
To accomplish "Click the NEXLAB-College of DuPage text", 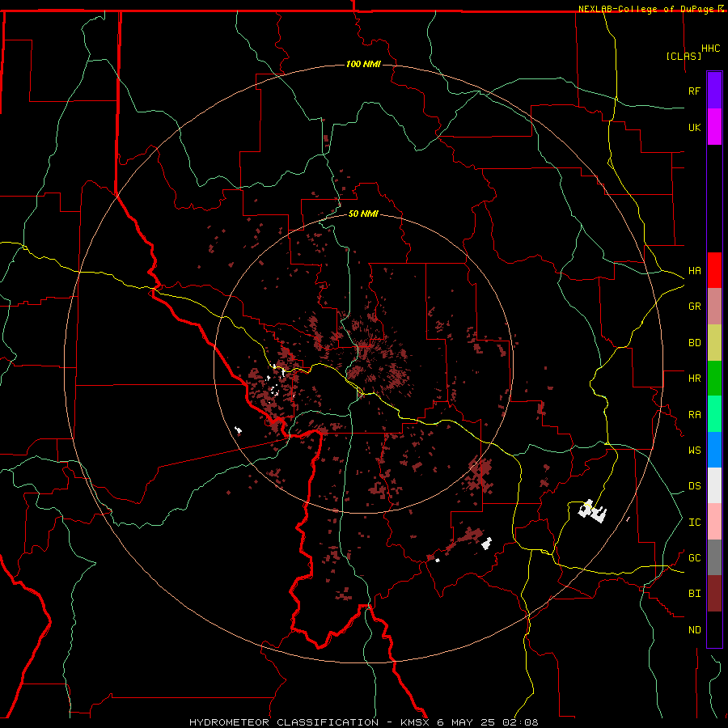I will click(647, 9).
